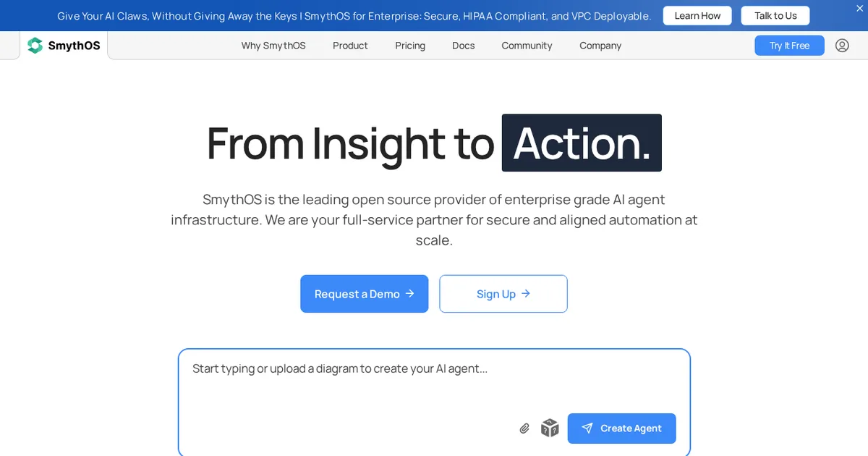The image size is (868, 456).
Task: Open the Company navigation menu
Action: tap(600, 46)
